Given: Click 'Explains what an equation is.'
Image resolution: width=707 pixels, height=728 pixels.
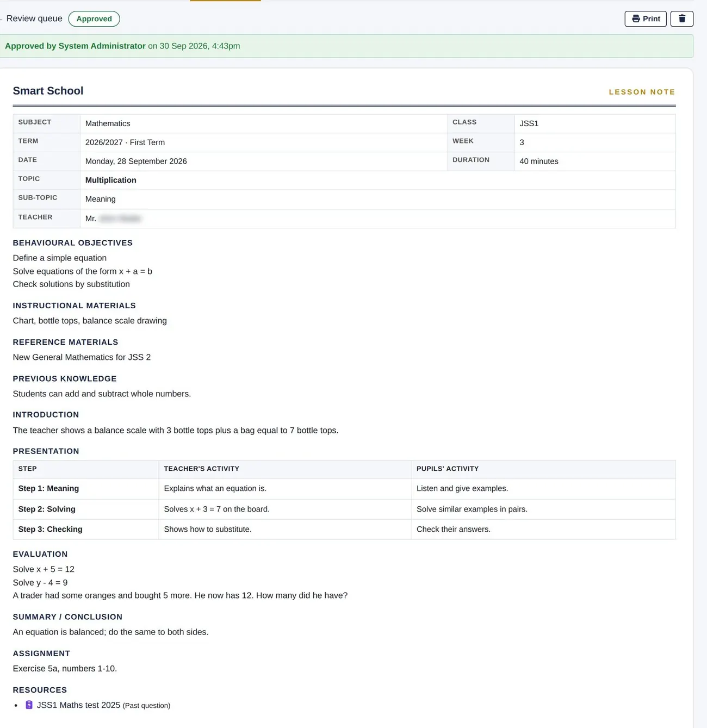Looking at the screenshot, I should point(215,488).
